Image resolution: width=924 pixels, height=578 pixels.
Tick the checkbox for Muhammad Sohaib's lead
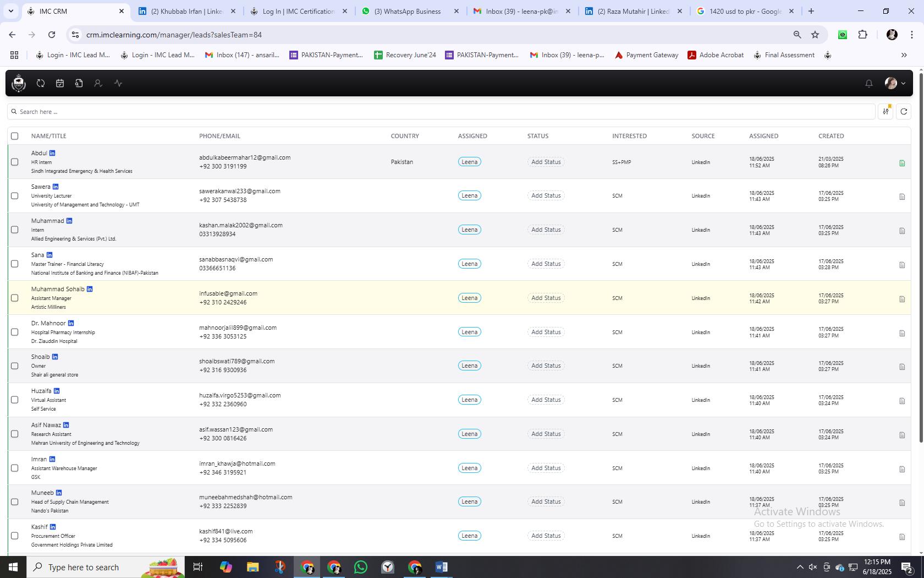point(15,298)
